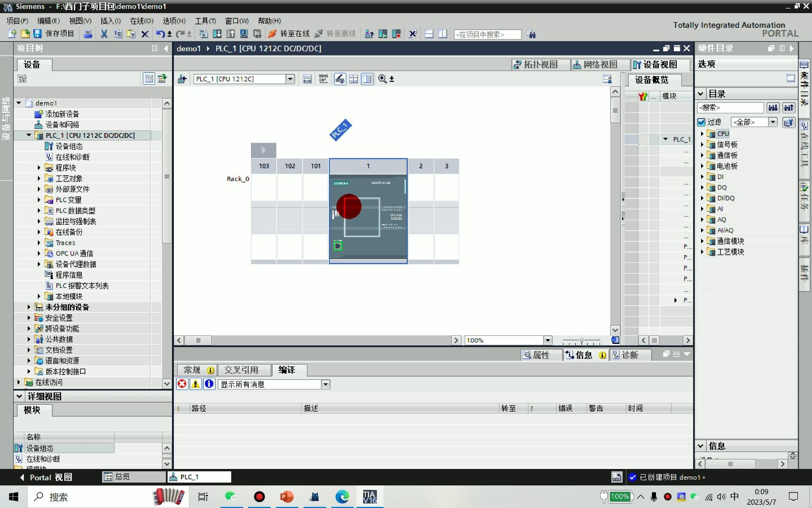
Task: Open PowerPoint from the taskbar
Action: click(x=287, y=497)
